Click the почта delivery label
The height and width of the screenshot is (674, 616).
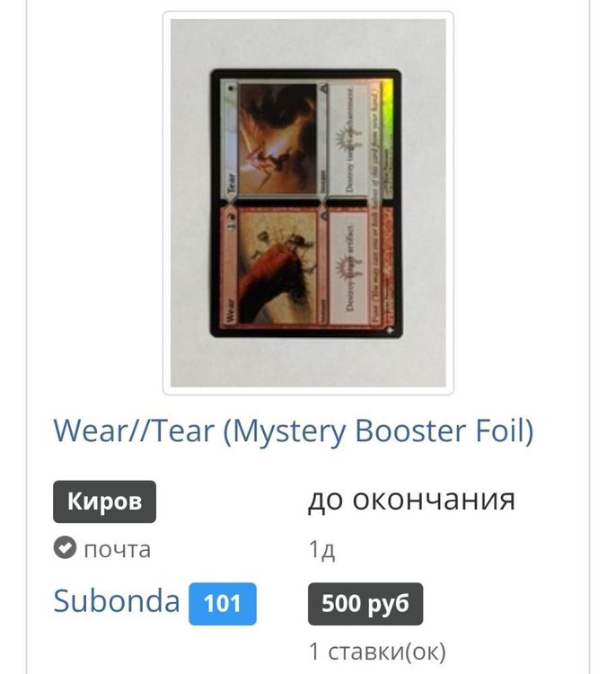click(118, 549)
